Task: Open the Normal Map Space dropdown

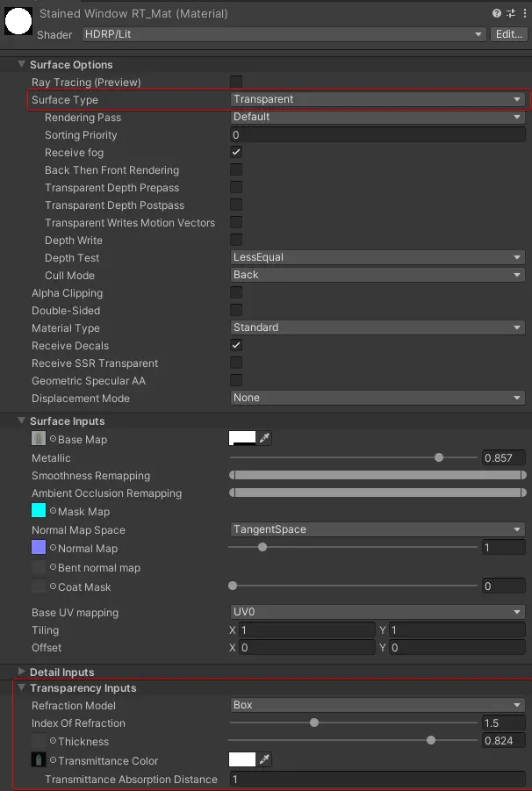Action: [377, 529]
